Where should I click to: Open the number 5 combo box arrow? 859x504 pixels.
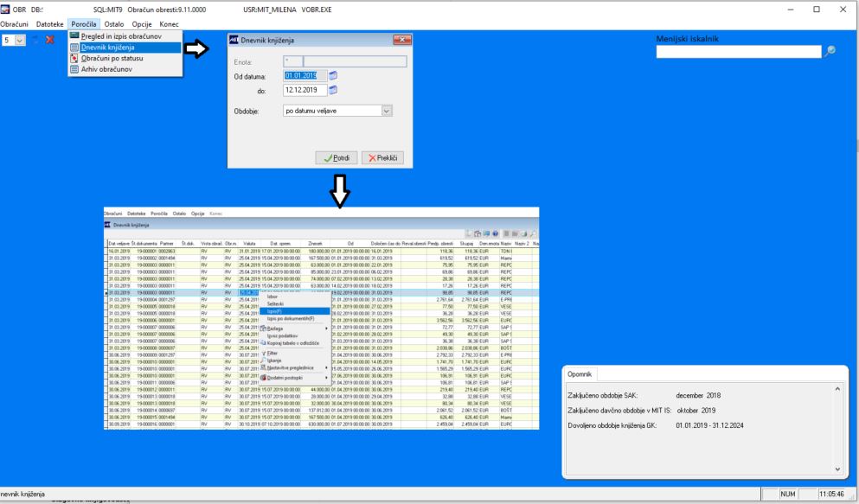[x=20, y=40]
